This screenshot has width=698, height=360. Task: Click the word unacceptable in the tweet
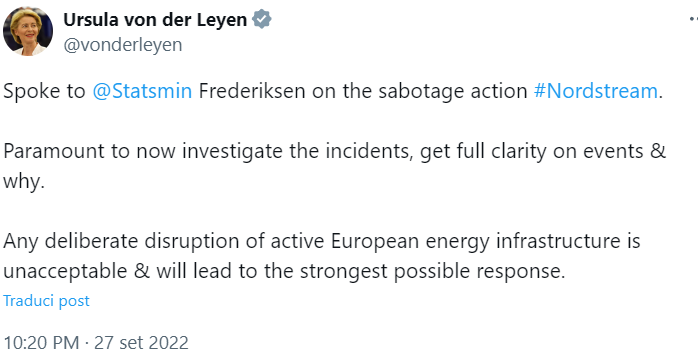point(65,271)
